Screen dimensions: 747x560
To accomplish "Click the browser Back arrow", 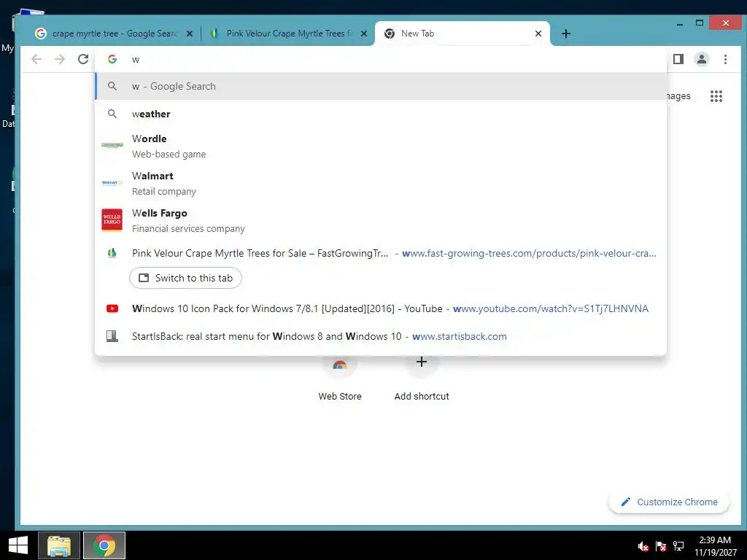I will tap(36, 59).
